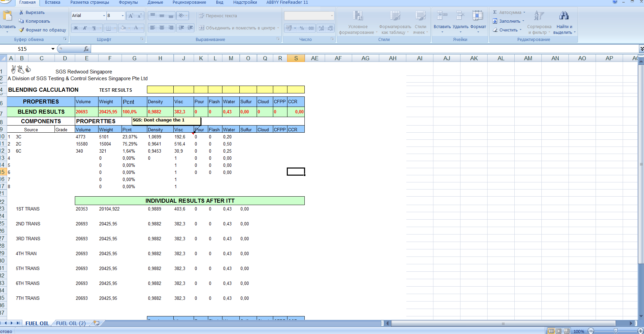Click the Cut (Вырезать) scissors icon
Image resolution: width=644 pixels, height=334 pixels.
point(21,13)
